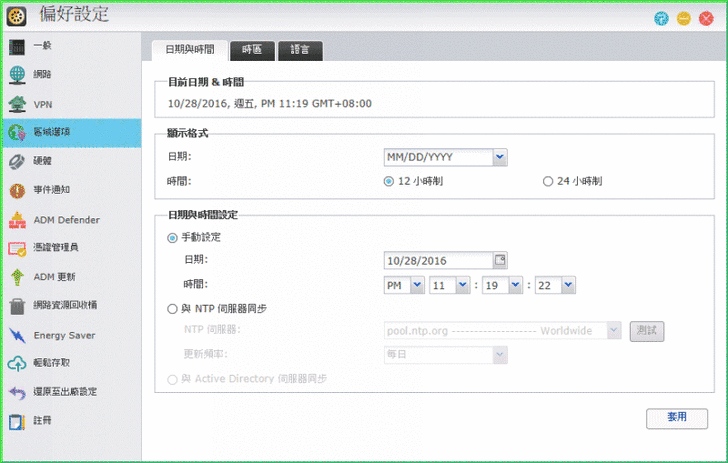728x463 pixels.
Task: Expand the minute dropdown showing 19
Action: point(515,285)
